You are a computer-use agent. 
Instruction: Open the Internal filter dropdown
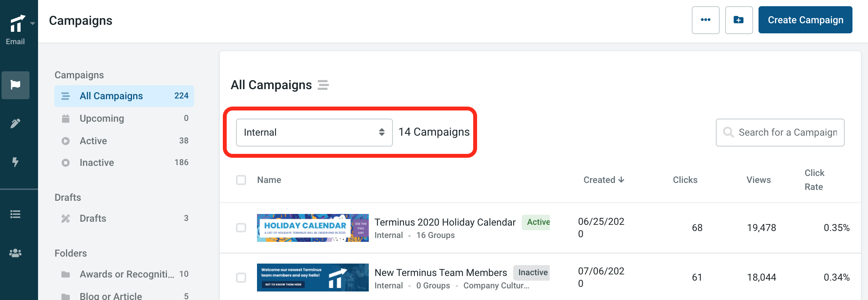click(314, 132)
